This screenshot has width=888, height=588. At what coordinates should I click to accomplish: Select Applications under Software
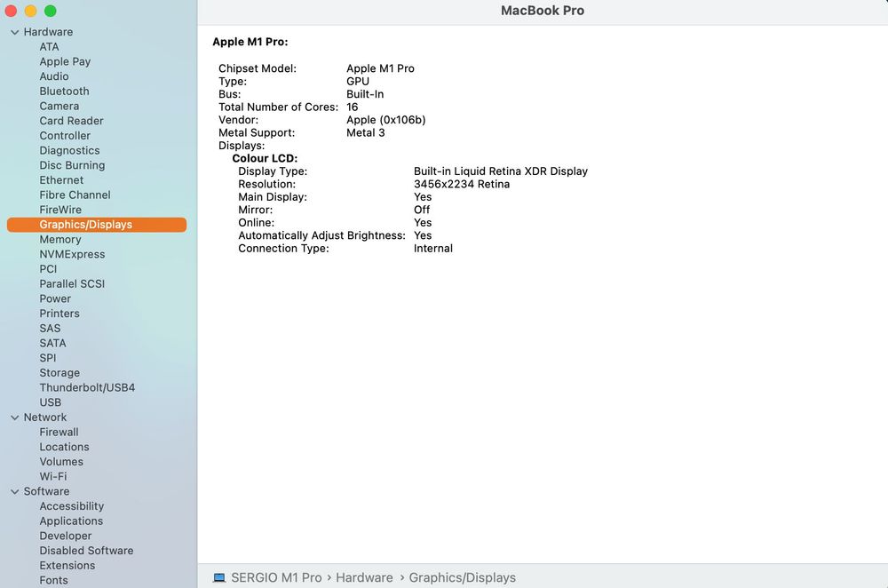(71, 521)
